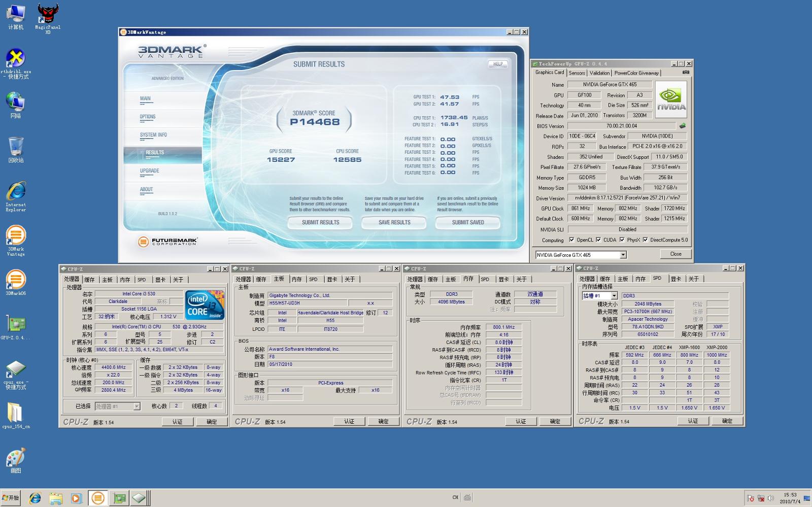Open the 显卡 tab in CPU-Z memory window
812x507 pixels.
click(x=503, y=279)
